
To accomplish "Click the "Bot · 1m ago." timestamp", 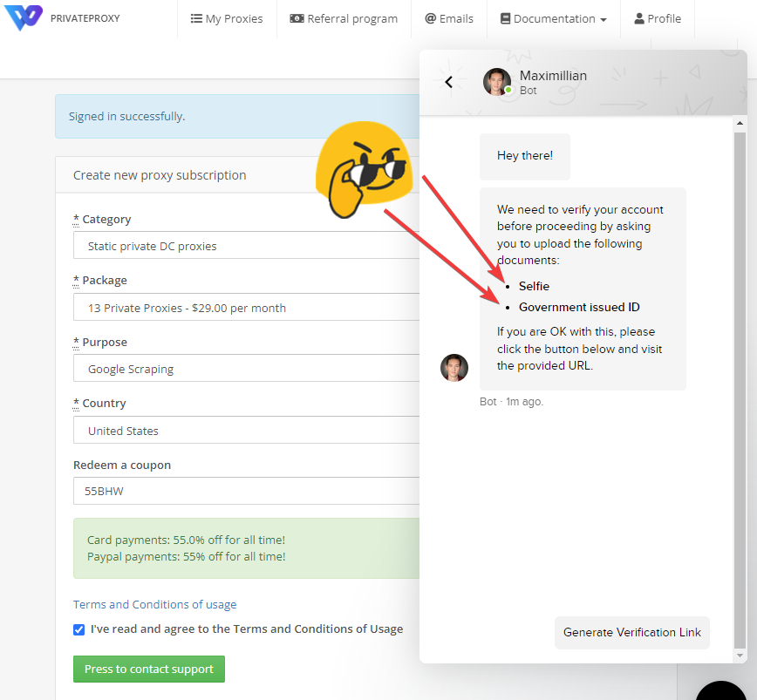I will (511, 401).
